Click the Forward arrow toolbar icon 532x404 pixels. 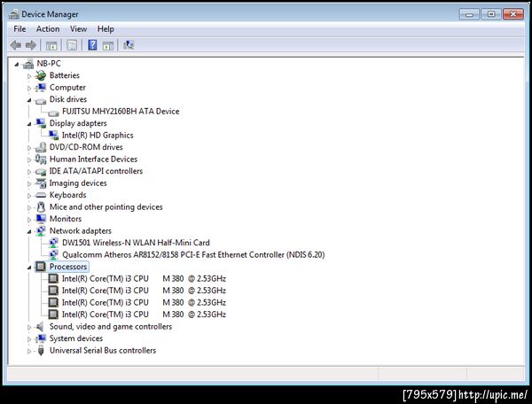[x=31, y=44]
